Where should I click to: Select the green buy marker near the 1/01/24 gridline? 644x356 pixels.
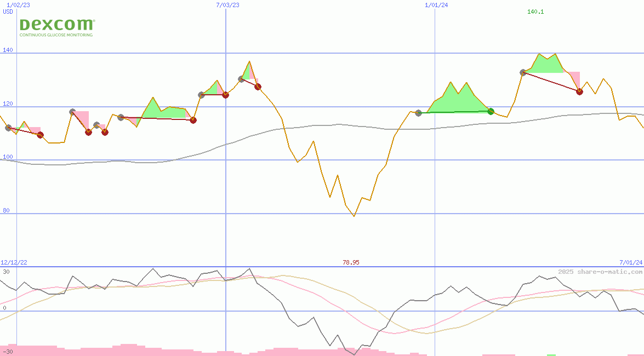[491, 111]
